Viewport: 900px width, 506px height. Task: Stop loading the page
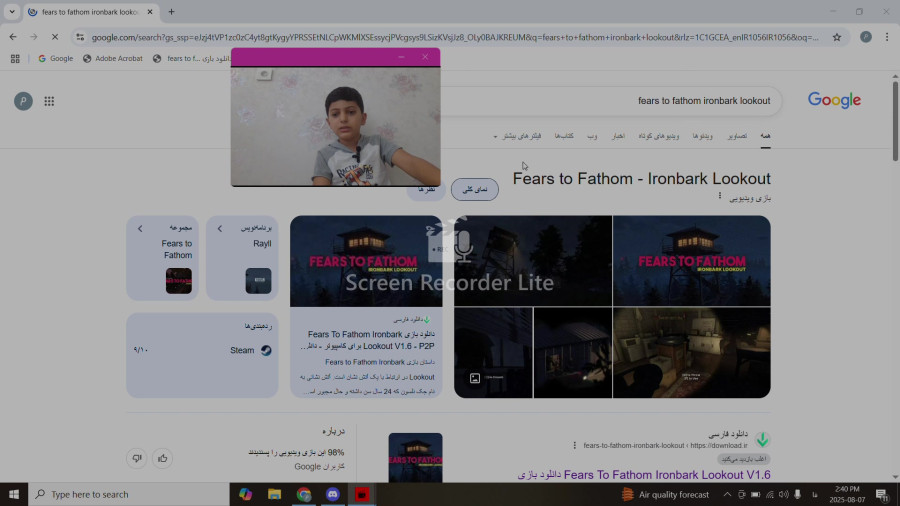pos(55,37)
